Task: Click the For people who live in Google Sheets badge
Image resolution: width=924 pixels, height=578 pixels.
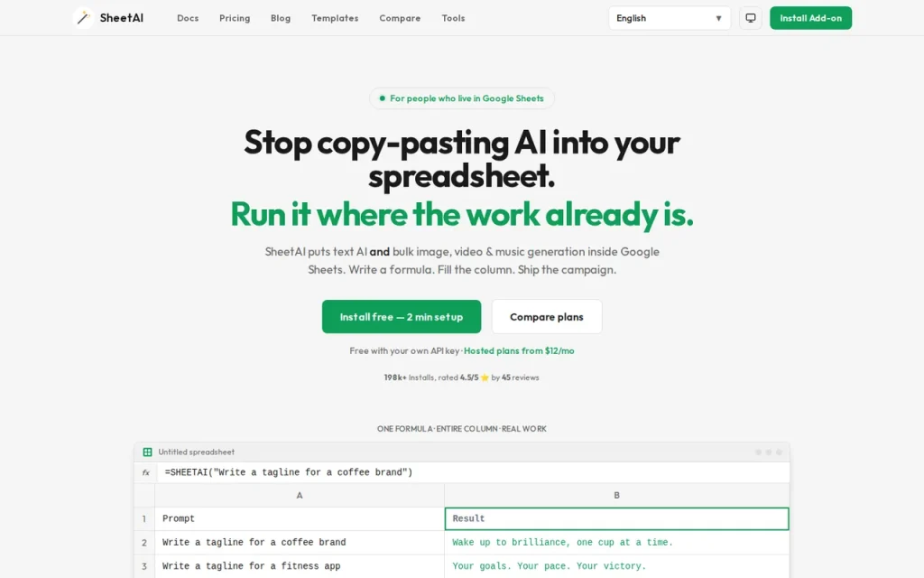Action: click(462, 98)
